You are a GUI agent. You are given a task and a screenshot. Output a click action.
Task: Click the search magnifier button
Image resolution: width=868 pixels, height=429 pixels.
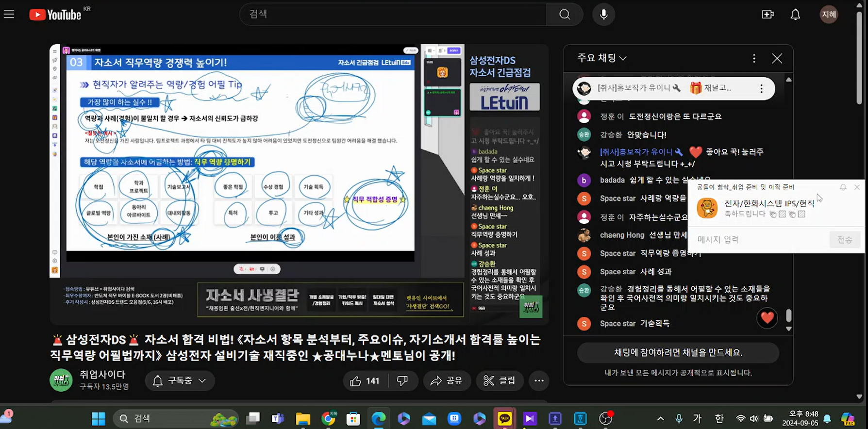click(565, 14)
